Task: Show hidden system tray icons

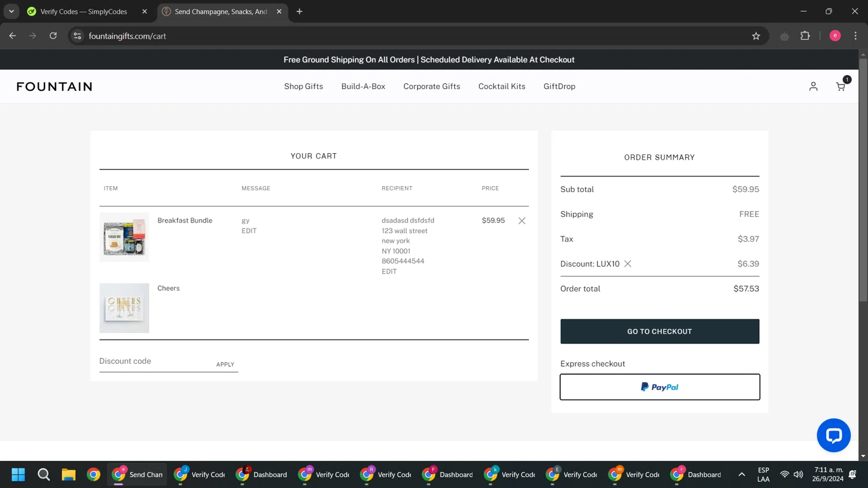Action: [x=741, y=475]
